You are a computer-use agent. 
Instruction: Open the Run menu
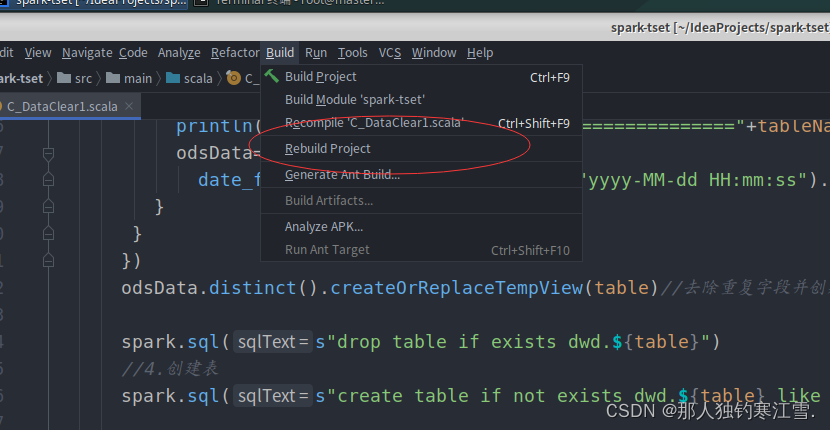(x=316, y=53)
